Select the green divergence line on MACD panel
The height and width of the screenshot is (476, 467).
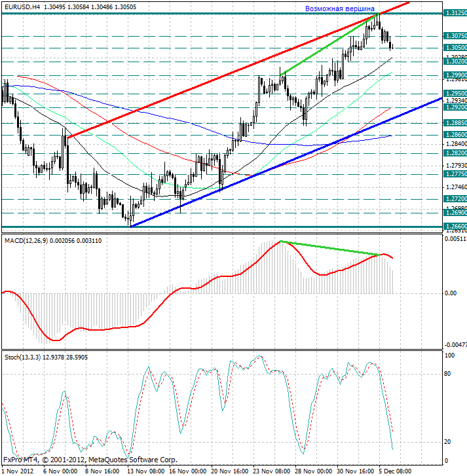pos(329,248)
